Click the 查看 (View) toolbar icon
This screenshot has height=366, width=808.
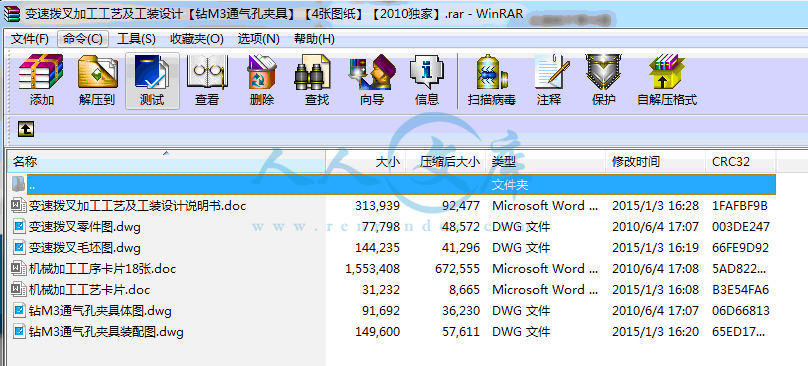[207, 73]
